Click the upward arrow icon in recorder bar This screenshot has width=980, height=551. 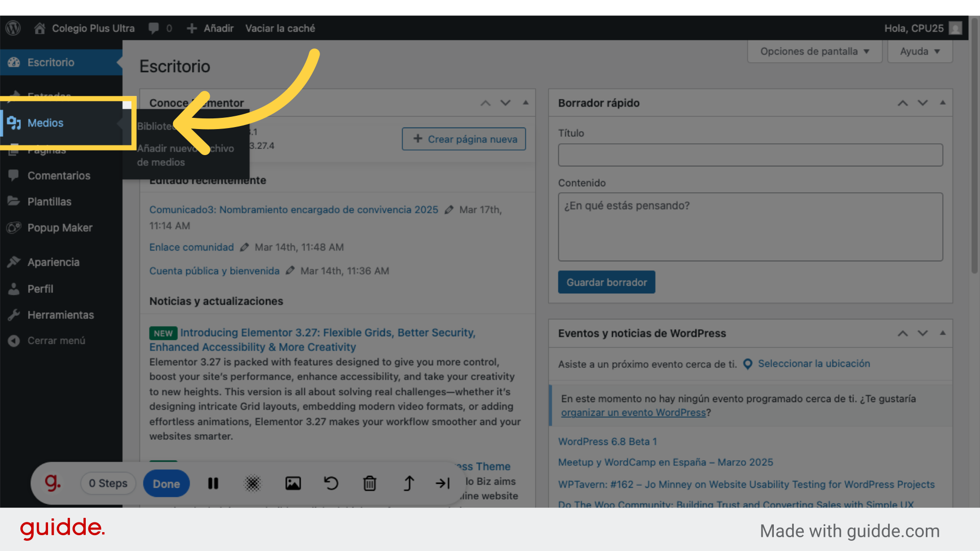[x=408, y=483]
